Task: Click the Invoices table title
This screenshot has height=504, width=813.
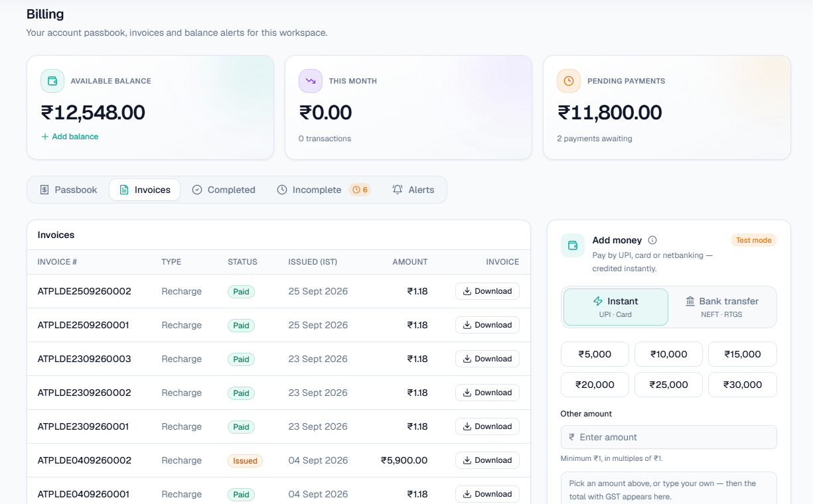Action: point(56,235)
